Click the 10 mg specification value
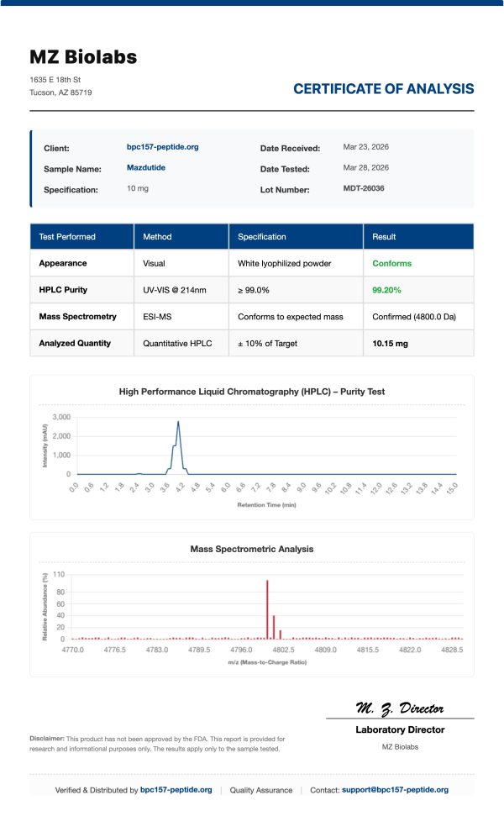This screenshot has height=832, width=504. click(x=138, y=188)
